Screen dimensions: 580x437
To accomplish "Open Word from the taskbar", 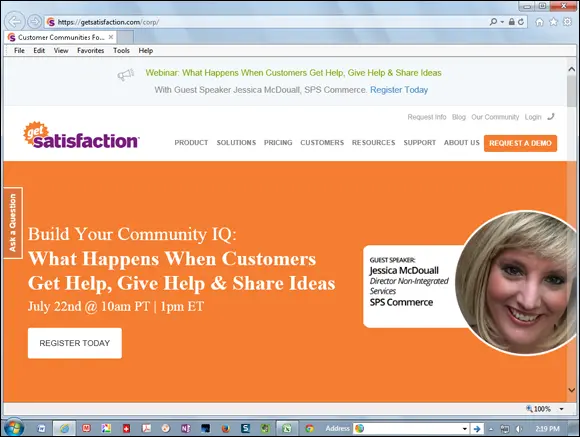I will pyautogui.click(x=41, y=428).
